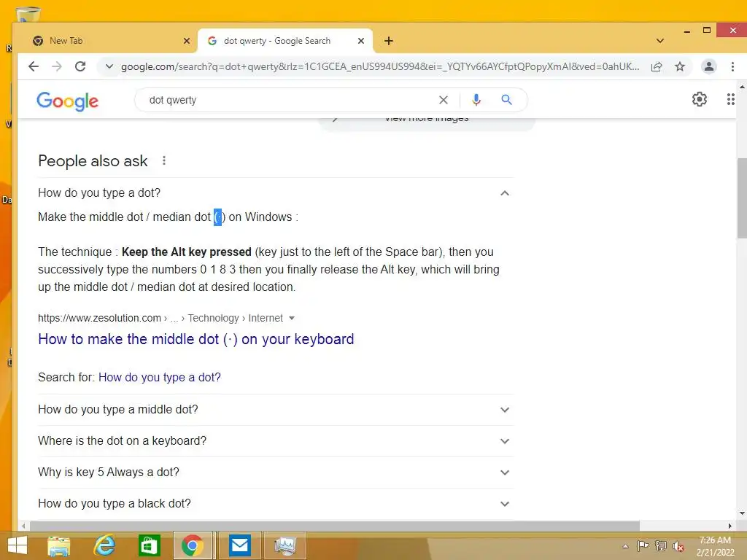747x560 pixels.
Task: Click the browser forward arrow
Action: pyautogui.click(x=57, y=66)
